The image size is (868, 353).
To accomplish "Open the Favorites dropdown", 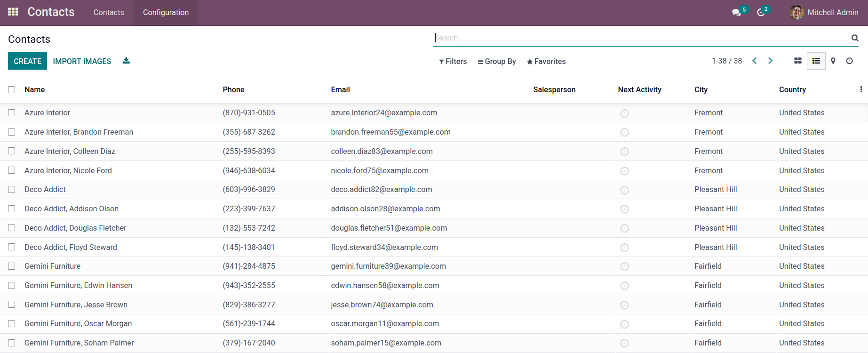I will tap(546, 62).
